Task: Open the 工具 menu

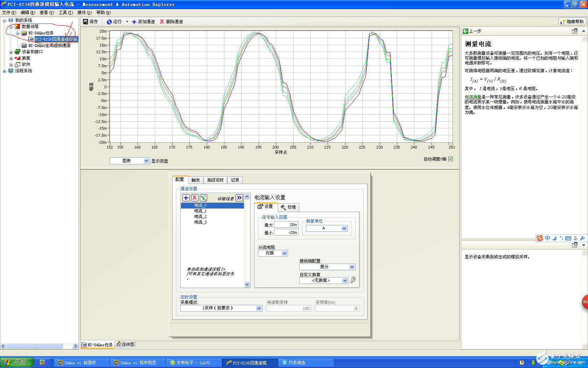Action: [x=65, y=13]
